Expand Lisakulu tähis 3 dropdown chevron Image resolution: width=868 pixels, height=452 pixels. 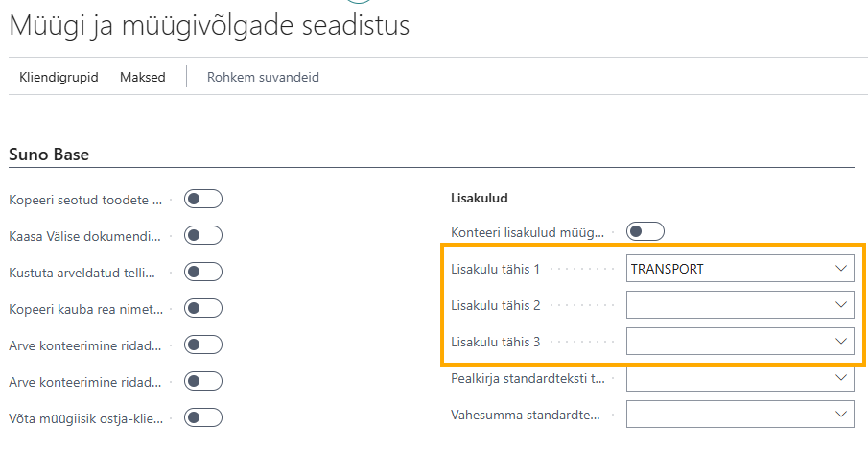[841, 342]
